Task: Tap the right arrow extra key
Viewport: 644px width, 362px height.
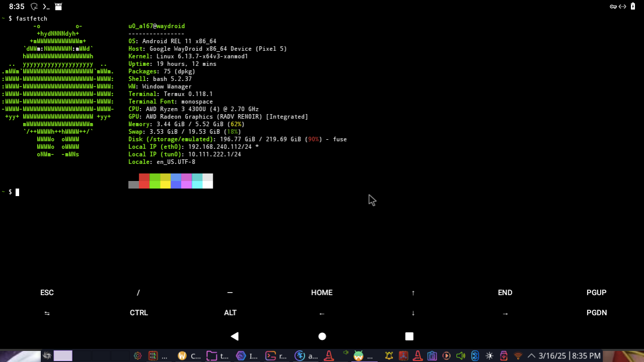Action: (x=505, y=313)
